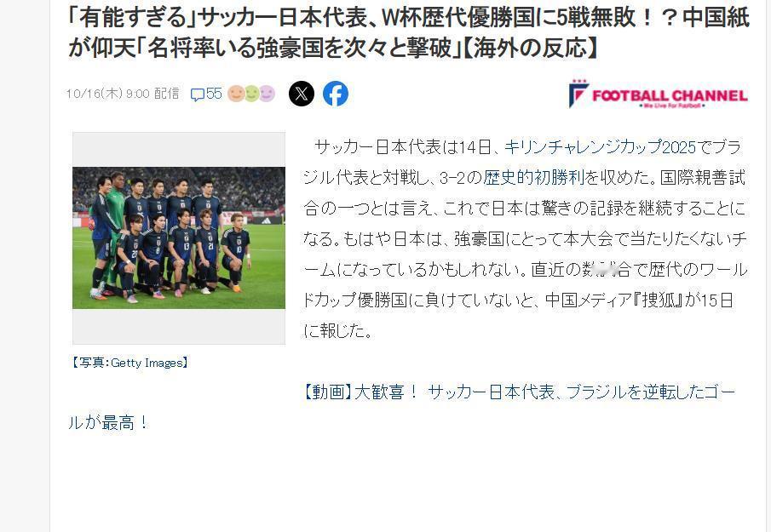The height and width of the screenshot is (532, 771).
Task: Click the purple smiley reaction face
Action: (x=267, y=94)
